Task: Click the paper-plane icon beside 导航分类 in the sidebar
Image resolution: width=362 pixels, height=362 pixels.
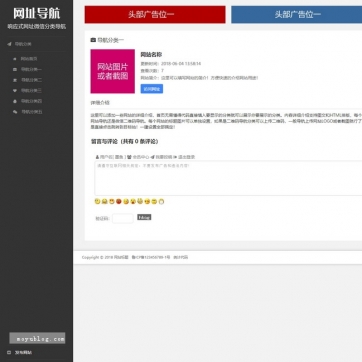Action: coord(9,44)
